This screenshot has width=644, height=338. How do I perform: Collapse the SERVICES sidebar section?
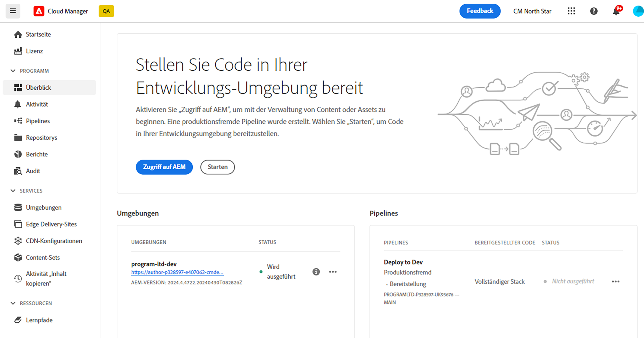[13, 191]
